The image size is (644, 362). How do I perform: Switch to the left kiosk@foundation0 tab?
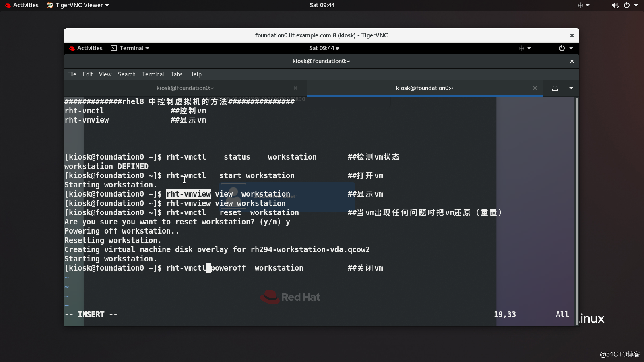pyautogui.click(x=185, y=88)
